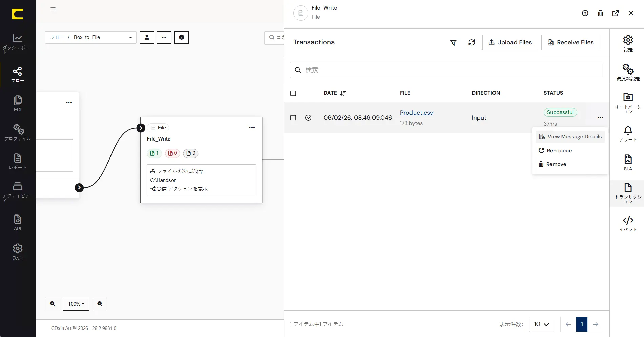
Task: Click the Successful status badge
Action: point(560,112)
